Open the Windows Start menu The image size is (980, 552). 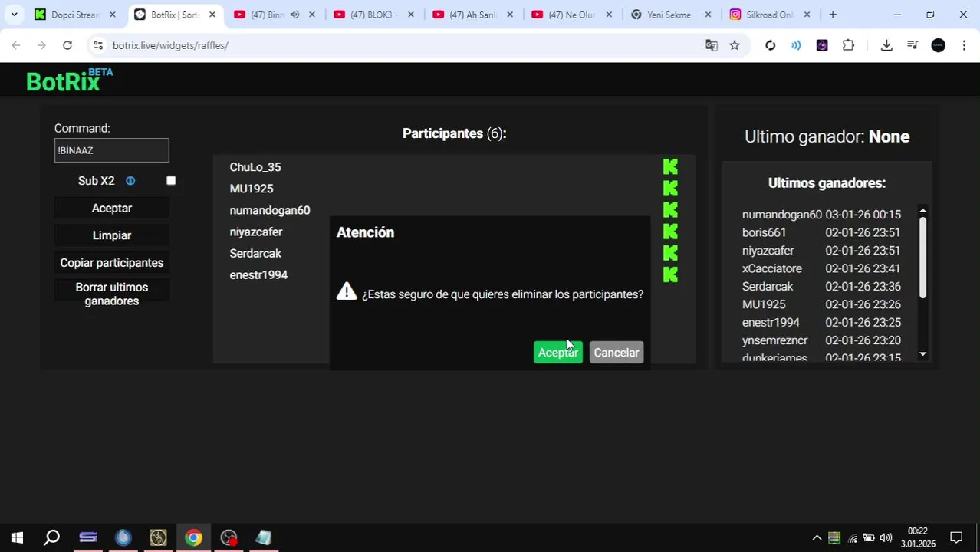17,538
